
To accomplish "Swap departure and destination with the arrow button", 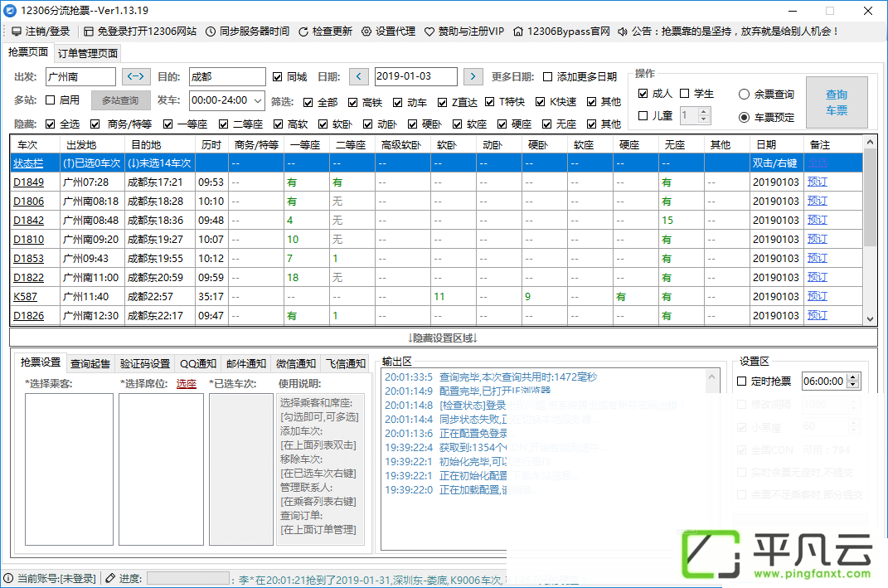I will coord(136,76).
